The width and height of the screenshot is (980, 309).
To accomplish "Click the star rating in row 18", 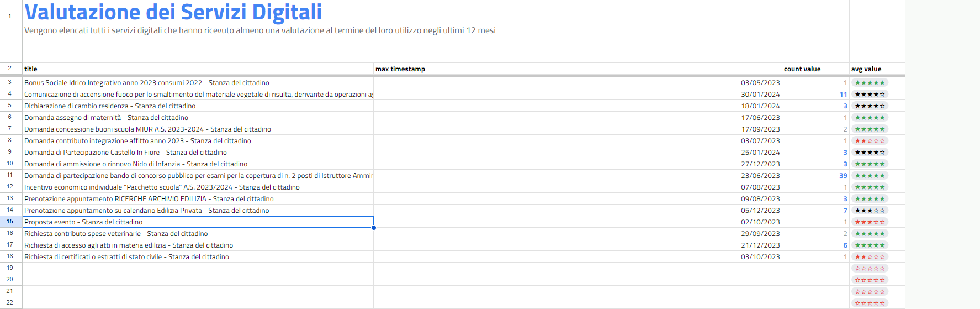I will click(x=870, y=257).
